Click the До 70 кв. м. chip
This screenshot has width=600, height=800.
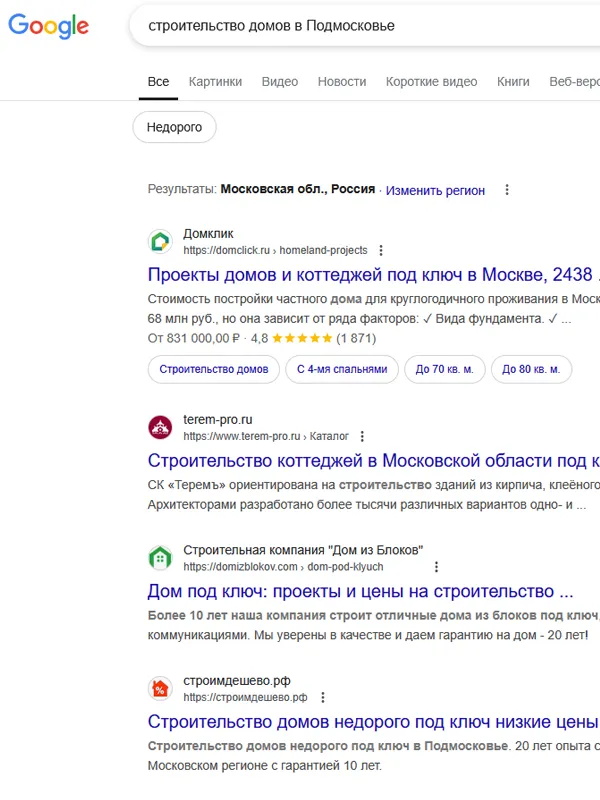coord(444,369)
